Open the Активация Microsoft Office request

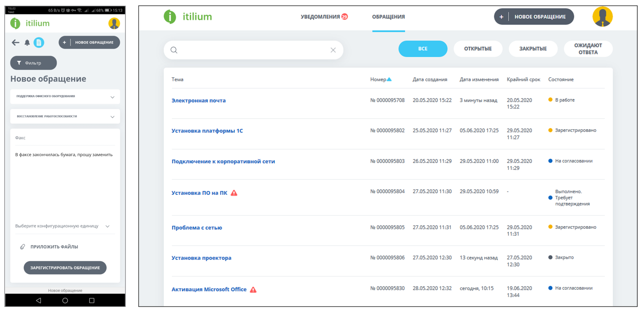pos(209,289)
